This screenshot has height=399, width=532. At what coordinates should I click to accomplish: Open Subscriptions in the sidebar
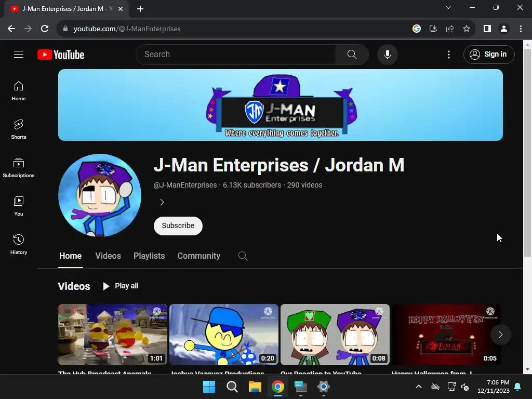tap(19, 168)
